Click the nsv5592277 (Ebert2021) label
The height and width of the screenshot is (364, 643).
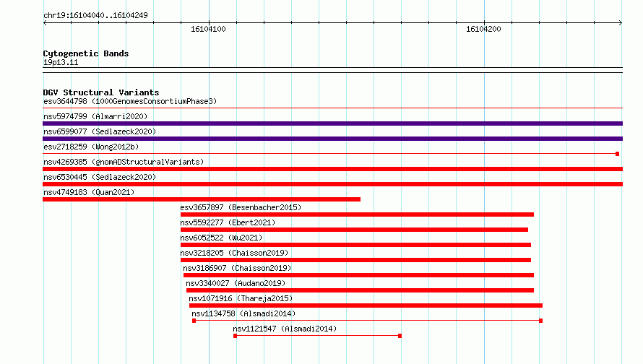pyautogui.click(x=228, y=222)
